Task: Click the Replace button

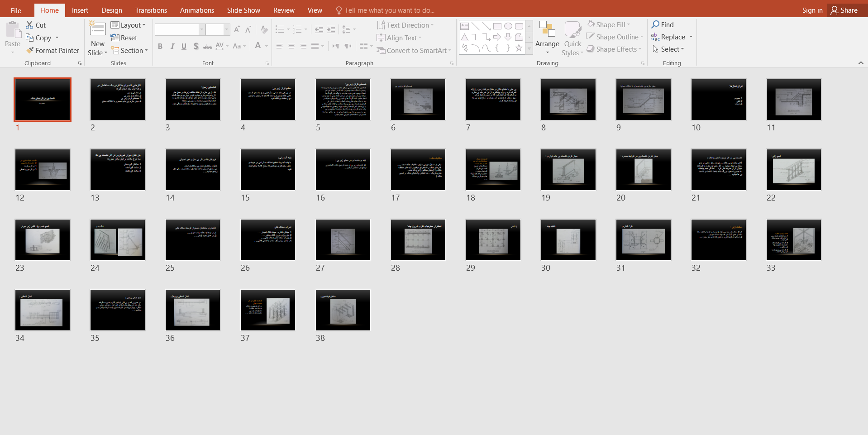Action: point(668,37)
